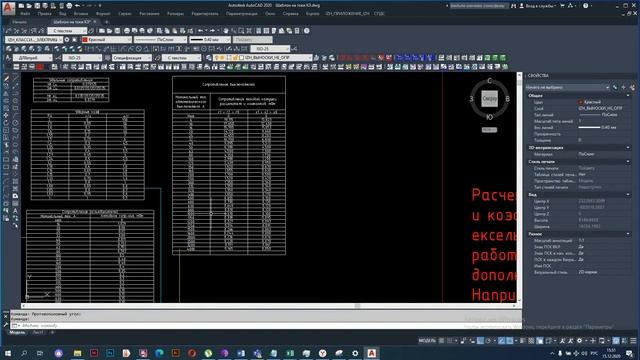The height and width of the screenshot is (360, 640).
Task: Click the Pan hand icon
Action: 226,31
